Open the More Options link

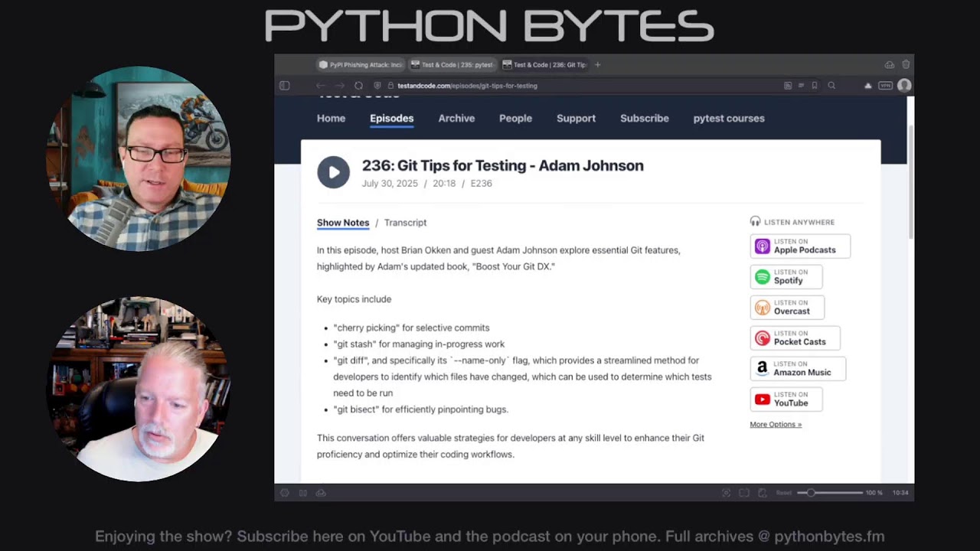(776, 424)
